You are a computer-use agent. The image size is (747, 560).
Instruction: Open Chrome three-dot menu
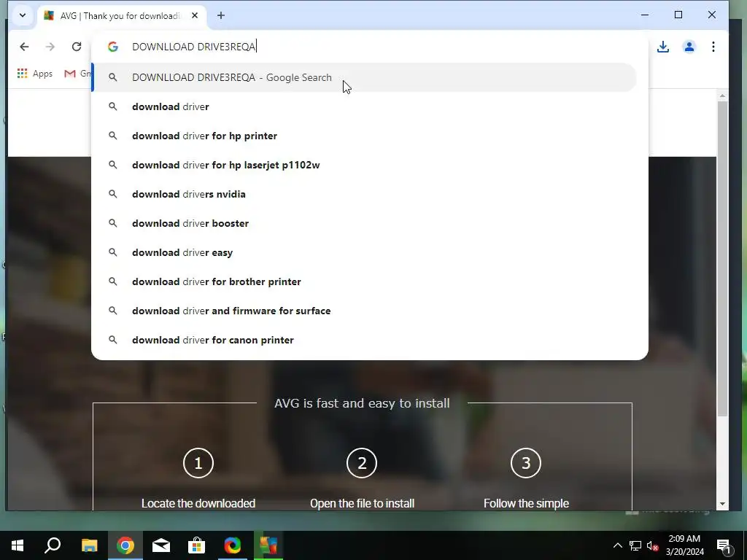[713, 47]
